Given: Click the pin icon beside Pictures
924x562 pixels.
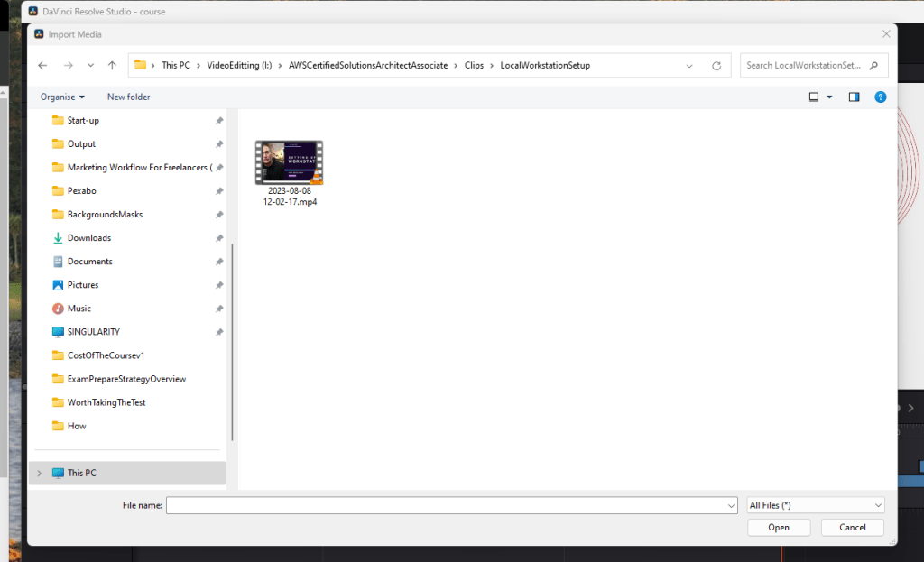Looking at the screenshot, I should (x=219, y=286).
